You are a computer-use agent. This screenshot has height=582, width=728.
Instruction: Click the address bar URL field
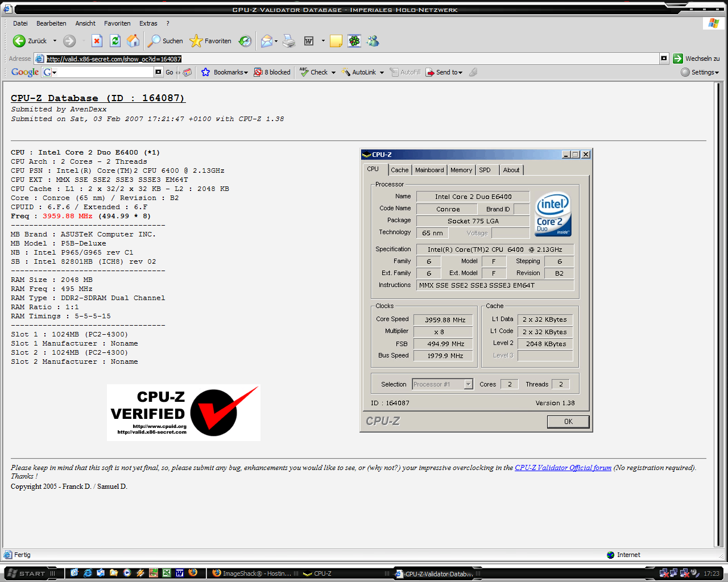[x=347, y=59]
